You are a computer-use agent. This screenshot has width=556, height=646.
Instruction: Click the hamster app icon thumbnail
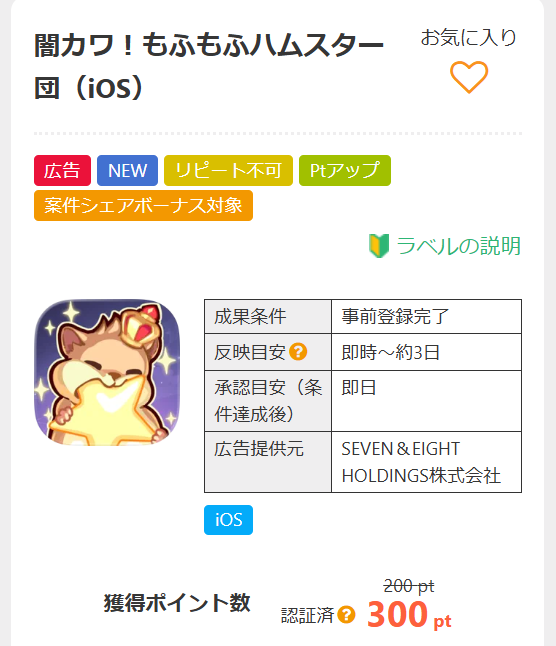click(x=107, y=372)
